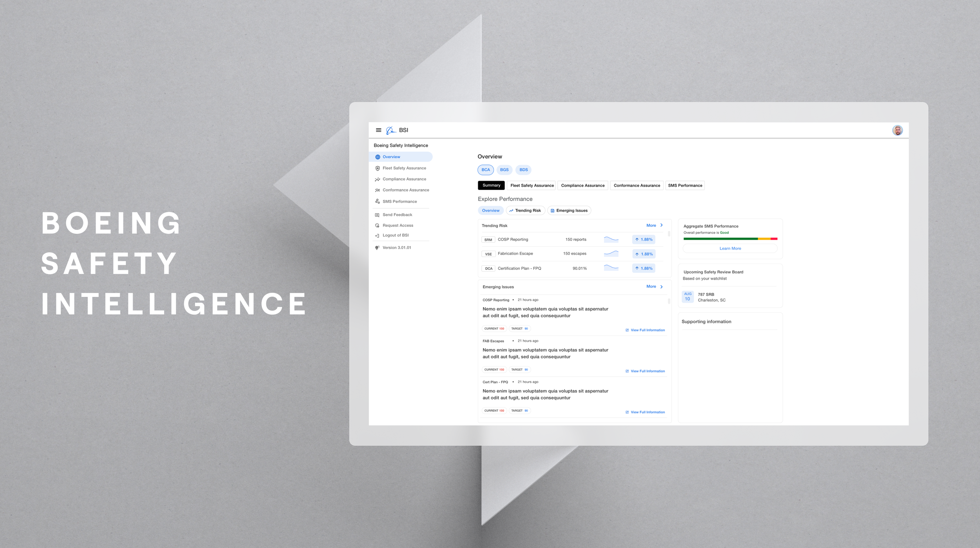Click the Boeing BSI logo
The image size is (980, 548).
(x=391, y=130)
